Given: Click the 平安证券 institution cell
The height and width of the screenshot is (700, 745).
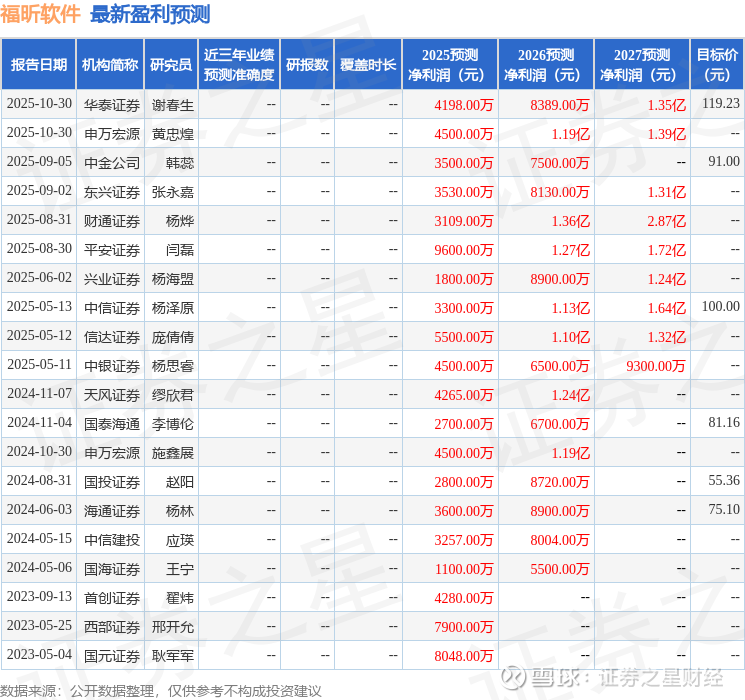Looking at the screenshot, I should pos(112,250).
